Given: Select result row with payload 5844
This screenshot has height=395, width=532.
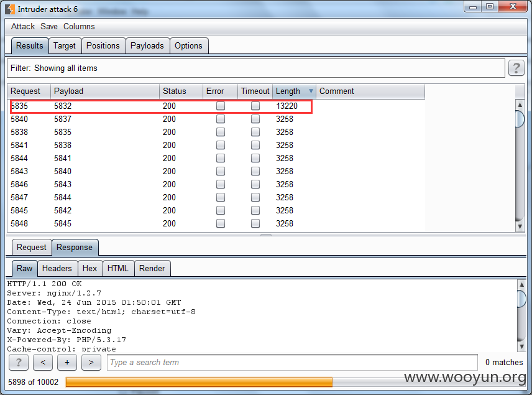Looking at the screenshot, I should pyautogui.click(x=216, y=197).
